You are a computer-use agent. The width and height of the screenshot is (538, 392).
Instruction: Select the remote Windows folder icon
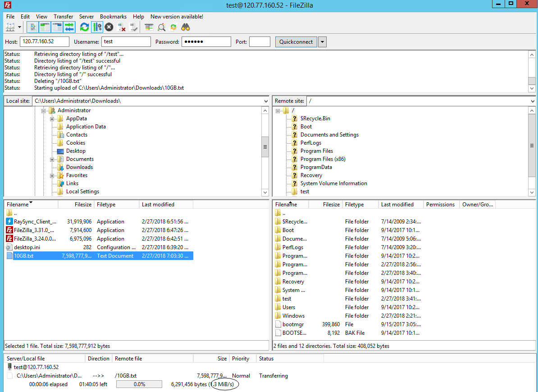278,315
